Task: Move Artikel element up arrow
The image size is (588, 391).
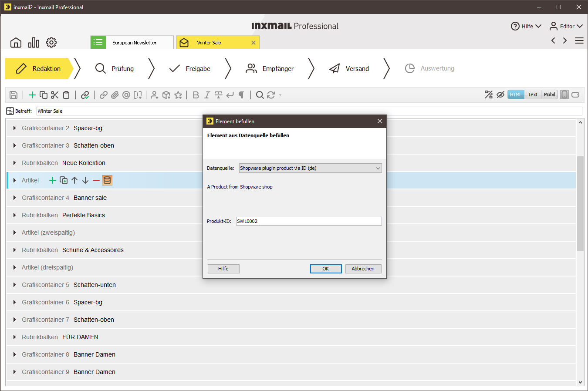Action: coord(74,180)
